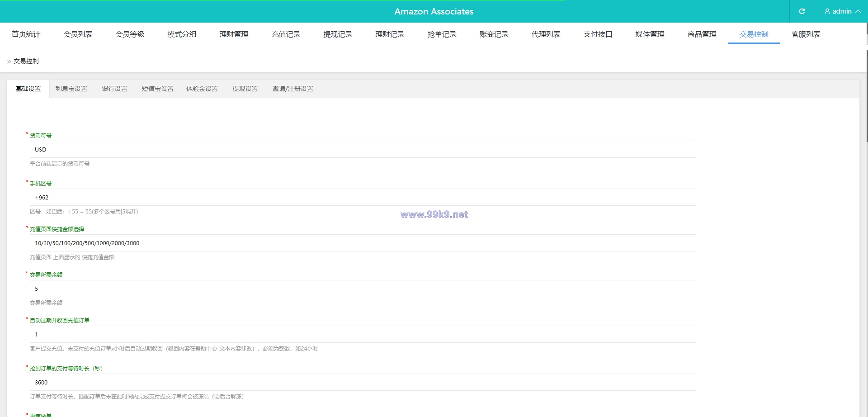Click hint text 充值页面 上面显示的 快捷充值金额
The height and width of the screenshot is (417, 868).
coord(72,257)
